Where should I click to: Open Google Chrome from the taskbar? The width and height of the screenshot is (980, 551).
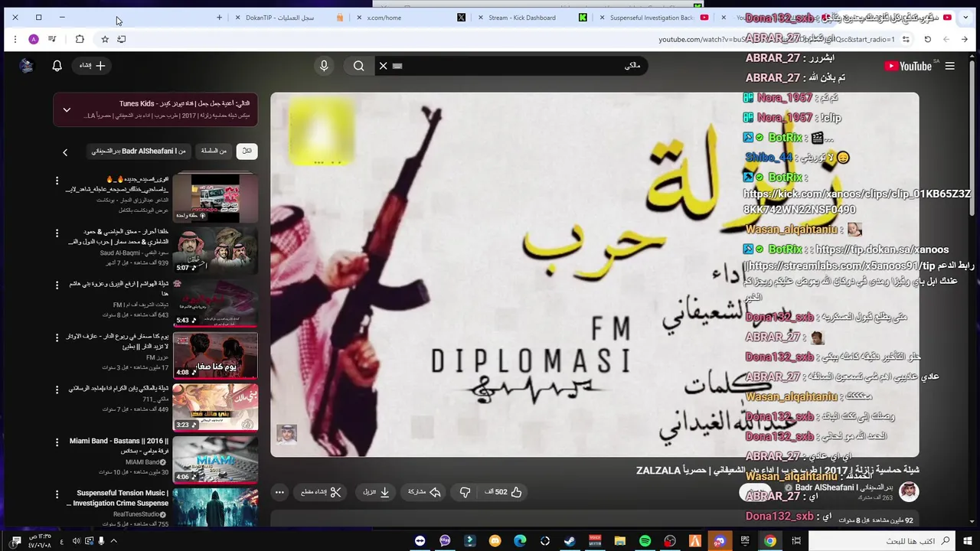coord(769,541)
